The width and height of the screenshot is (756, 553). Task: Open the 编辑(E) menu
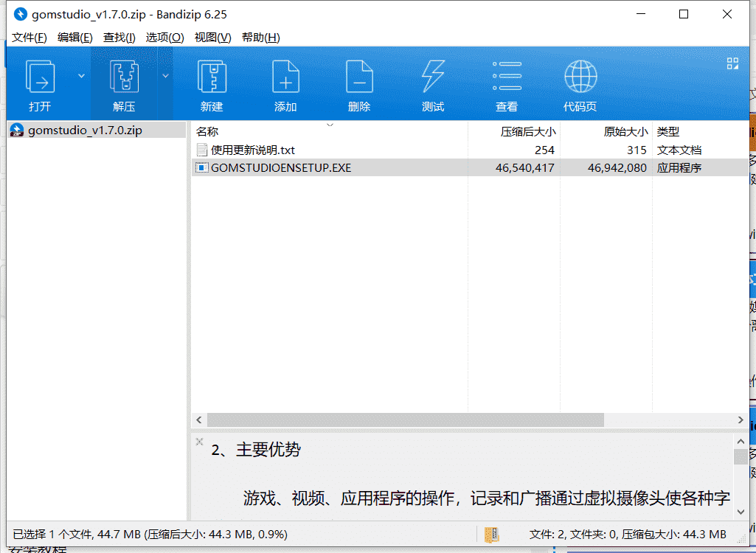[x=74, y=38]
